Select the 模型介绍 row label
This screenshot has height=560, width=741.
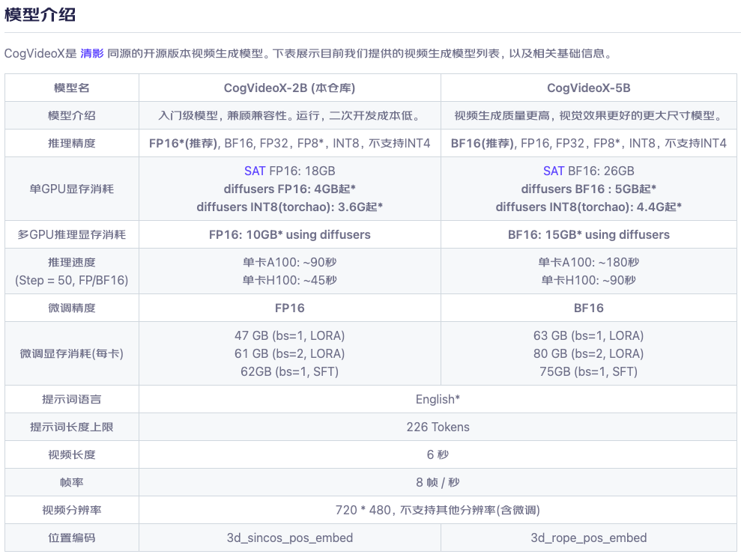(72, 116)
